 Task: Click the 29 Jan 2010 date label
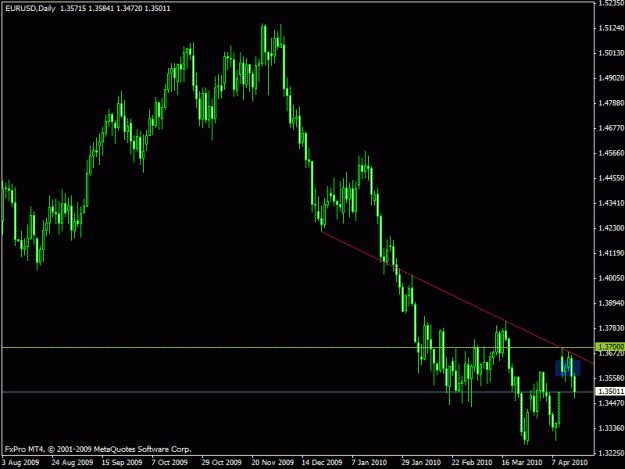[421, 462]
